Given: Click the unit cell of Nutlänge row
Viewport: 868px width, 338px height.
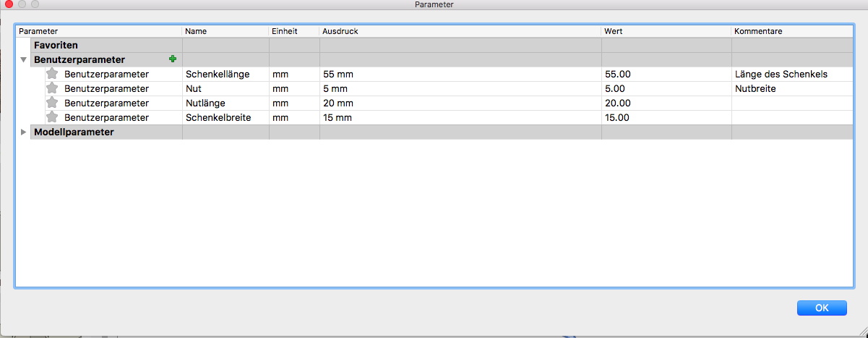Looking at the screenshot, I should [x=294, y=103].
